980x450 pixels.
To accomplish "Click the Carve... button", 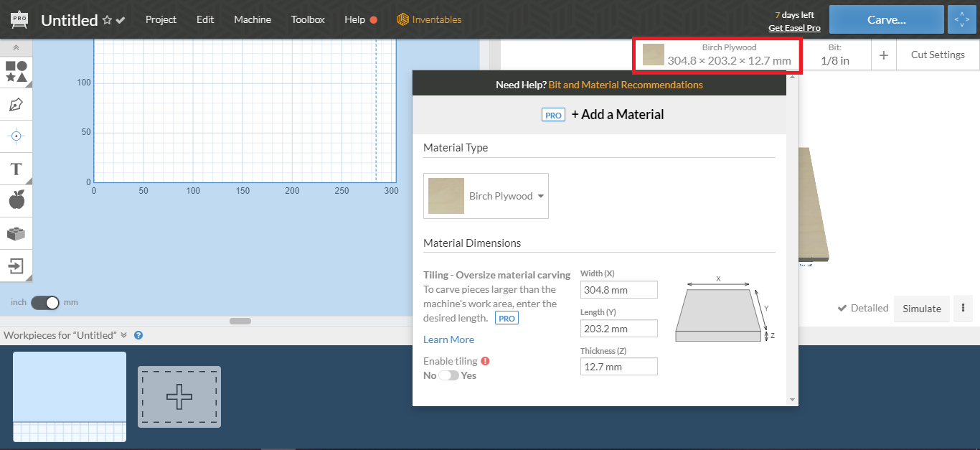I will 886,19.
